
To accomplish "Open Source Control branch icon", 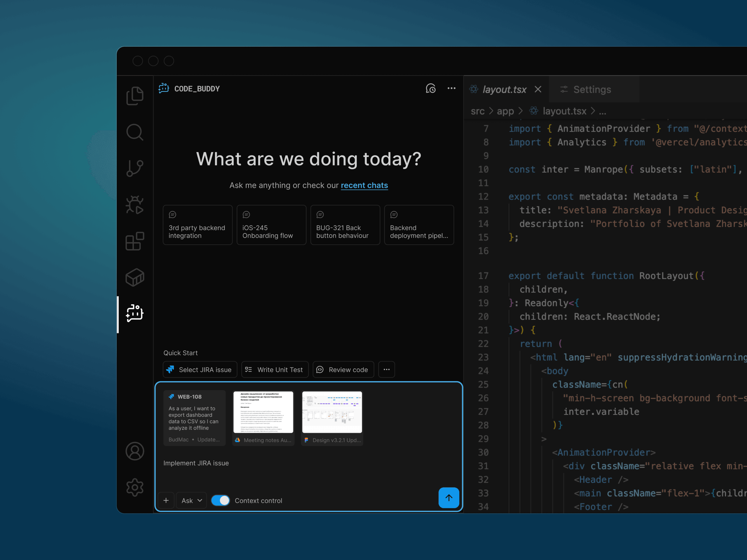I will tap(135, 169).
